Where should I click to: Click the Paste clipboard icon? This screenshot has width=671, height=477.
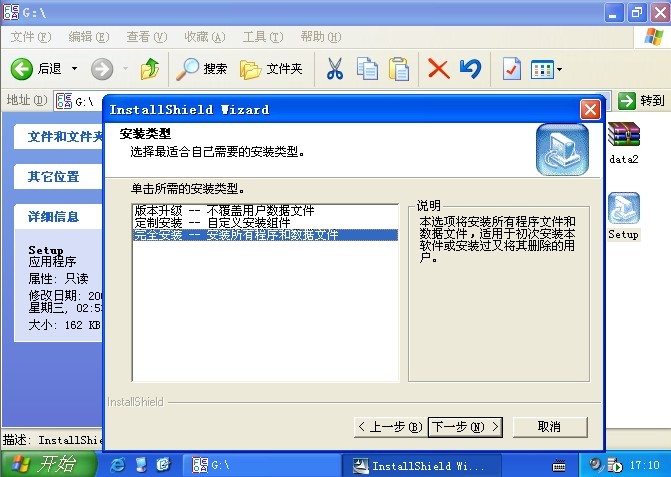[x=399, y=69]
